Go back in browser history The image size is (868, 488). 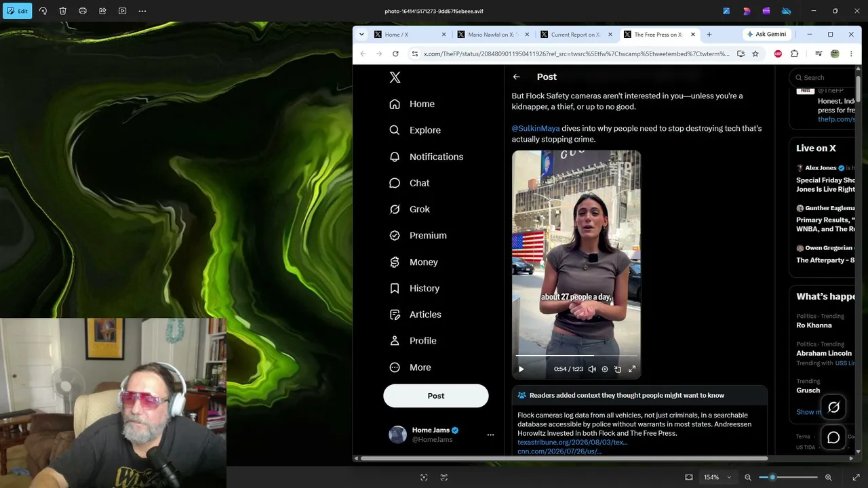tap(363, 54)
